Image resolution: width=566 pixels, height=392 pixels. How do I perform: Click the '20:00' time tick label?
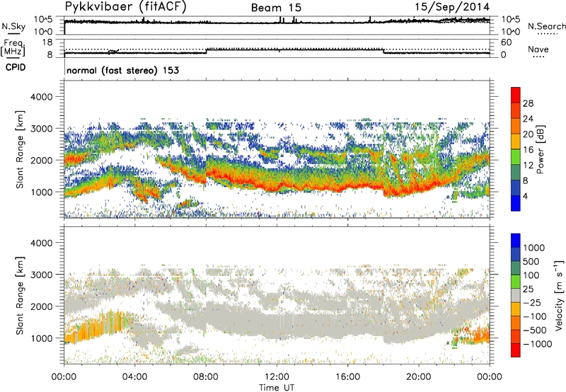(x=418, y=377)
